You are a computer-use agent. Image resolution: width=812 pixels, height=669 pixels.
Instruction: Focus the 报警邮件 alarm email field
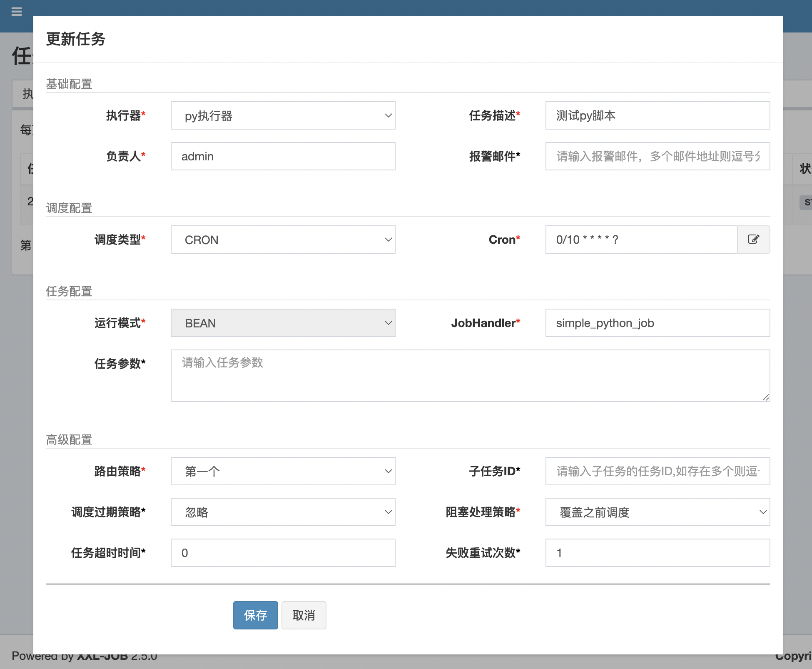[657, 156]
